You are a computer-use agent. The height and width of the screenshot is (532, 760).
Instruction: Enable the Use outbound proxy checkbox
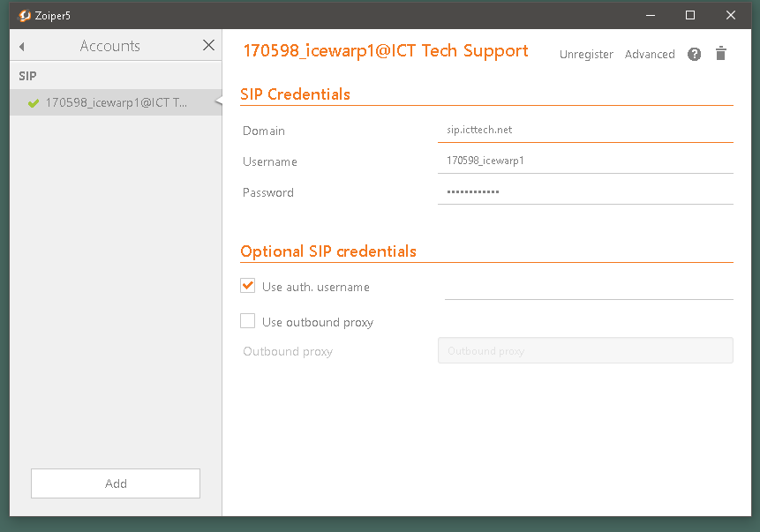pos(248,321)
